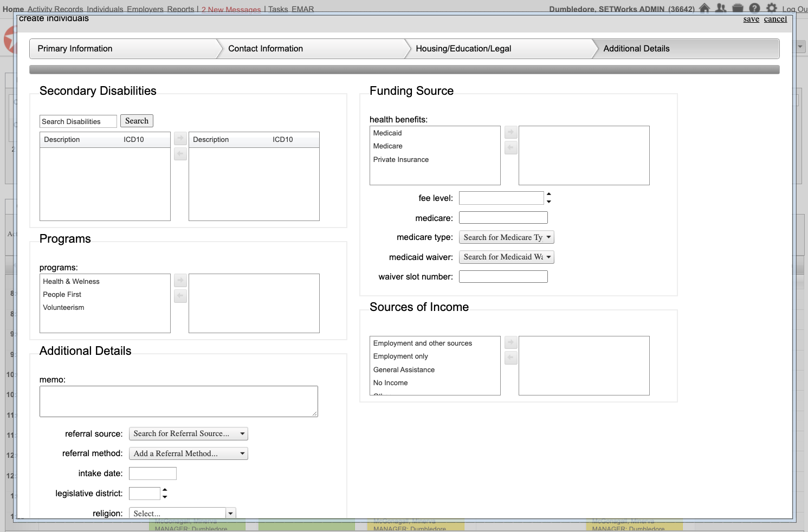Image resolution: width=808 pixels, height=532 pixels.
Task: Remove a selected program with the left arrow
Action: (180, 296)
